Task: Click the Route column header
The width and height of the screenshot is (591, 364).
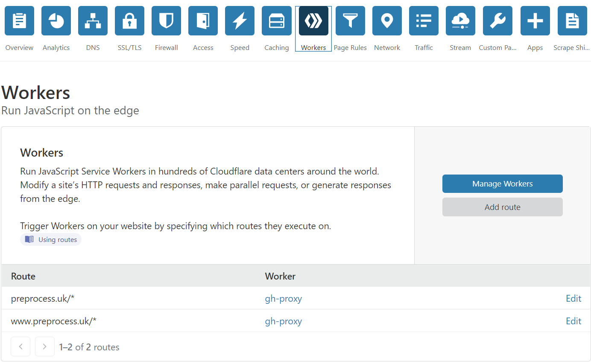Action: click(23, 276)
